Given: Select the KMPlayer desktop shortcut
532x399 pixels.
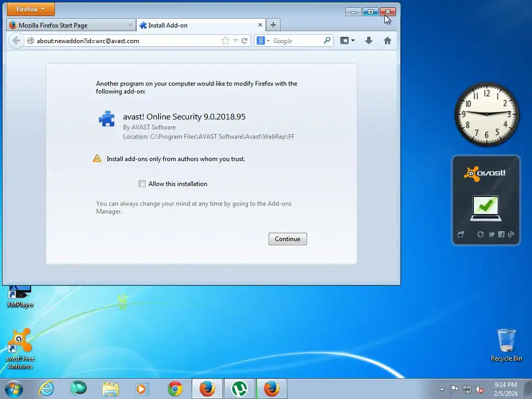Looking at the screenshot, I should pyautogui.click(x=20, y=297).
